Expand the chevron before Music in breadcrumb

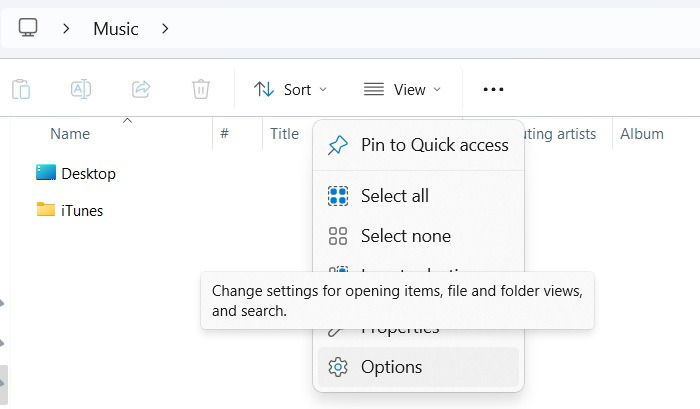[x=66, y=29]
